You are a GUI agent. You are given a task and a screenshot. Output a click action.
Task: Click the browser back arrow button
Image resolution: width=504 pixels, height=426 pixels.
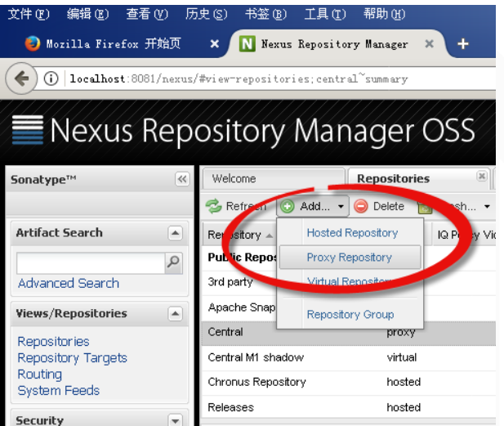[x=21, y=78]
